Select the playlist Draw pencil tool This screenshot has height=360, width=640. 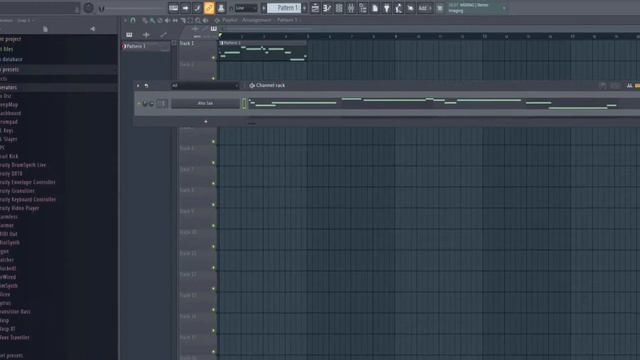[x=144, y=20]
